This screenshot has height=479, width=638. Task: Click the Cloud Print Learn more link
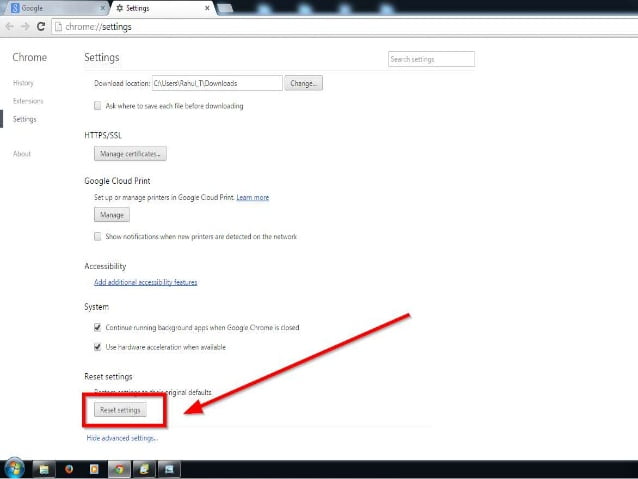tap(253, 197)
